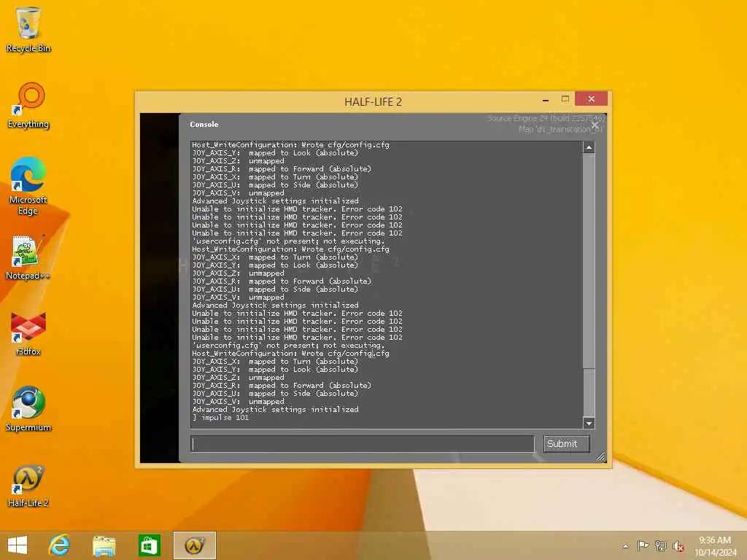Viewport: 747px width, 560px height.
Task: Open the clock showing 9:36 AM
Action: 715,545
